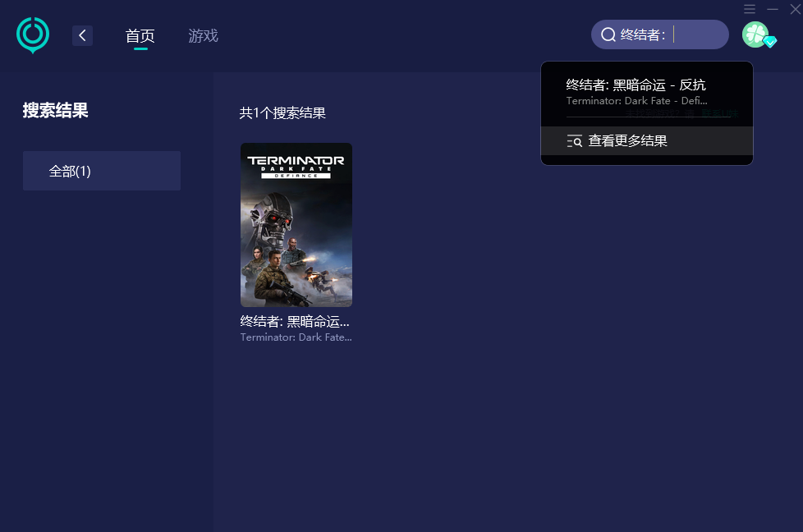Click the list-search icon beside 查看更多结果
The width and height of the screenshot is (803, 532).
[x=574, y=141]
